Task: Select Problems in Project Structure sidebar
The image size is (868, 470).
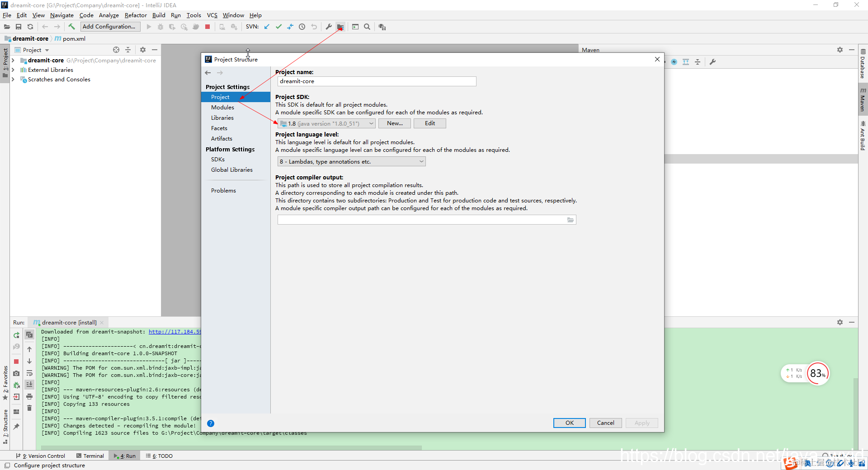Action: (x=223, y=190)
